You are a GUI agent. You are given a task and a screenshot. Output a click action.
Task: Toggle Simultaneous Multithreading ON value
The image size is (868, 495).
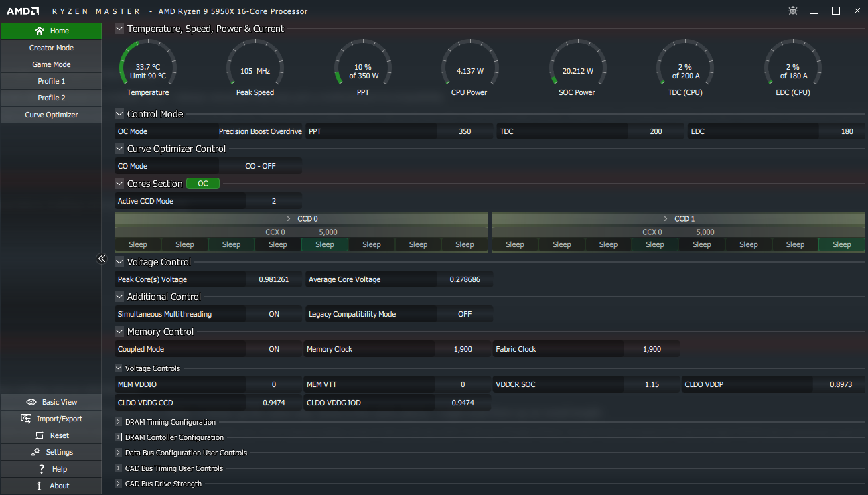click(x=273, y=314)
